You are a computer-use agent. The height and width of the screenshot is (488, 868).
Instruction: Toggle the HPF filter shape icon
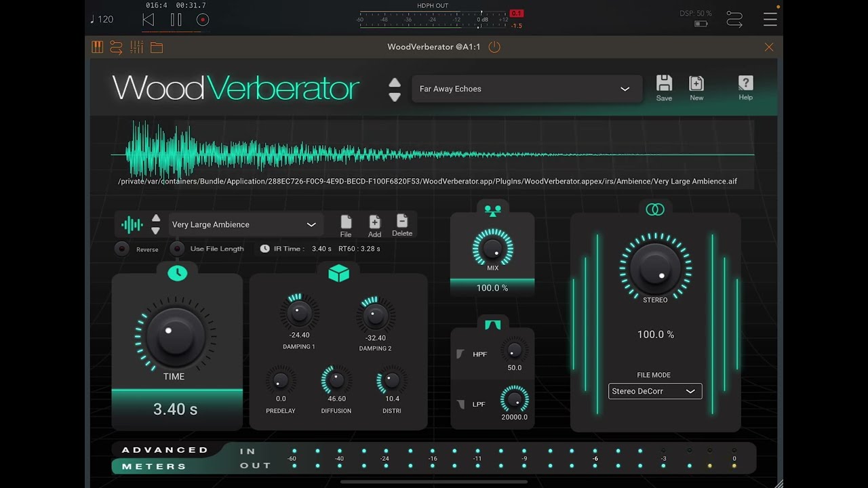tap(461, 354)
